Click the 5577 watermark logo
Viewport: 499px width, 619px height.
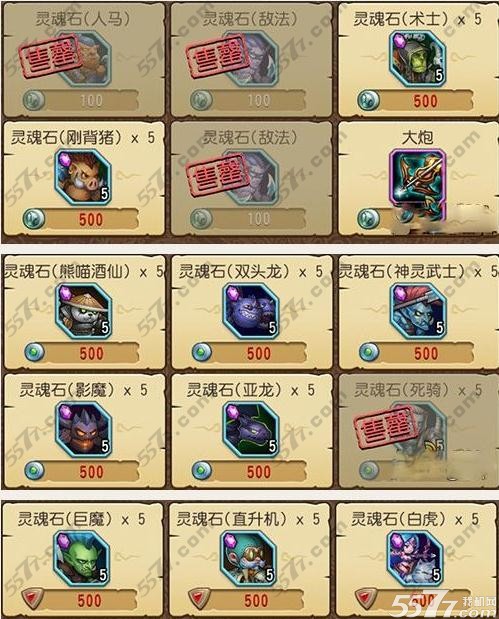coord(441,604)
